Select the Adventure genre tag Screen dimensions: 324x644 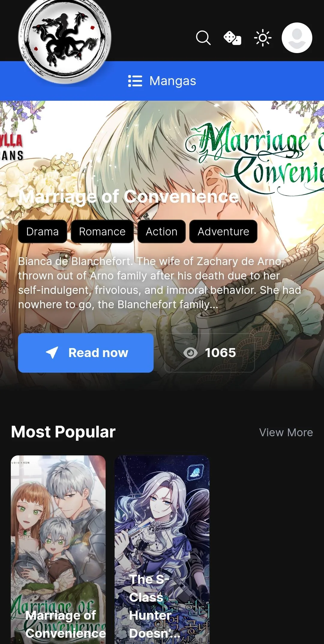point(223,231)
